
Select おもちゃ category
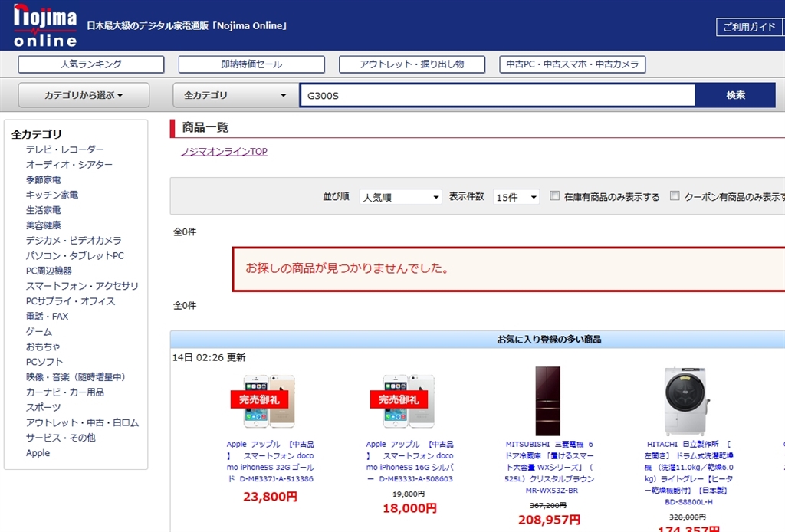point(43,346)
